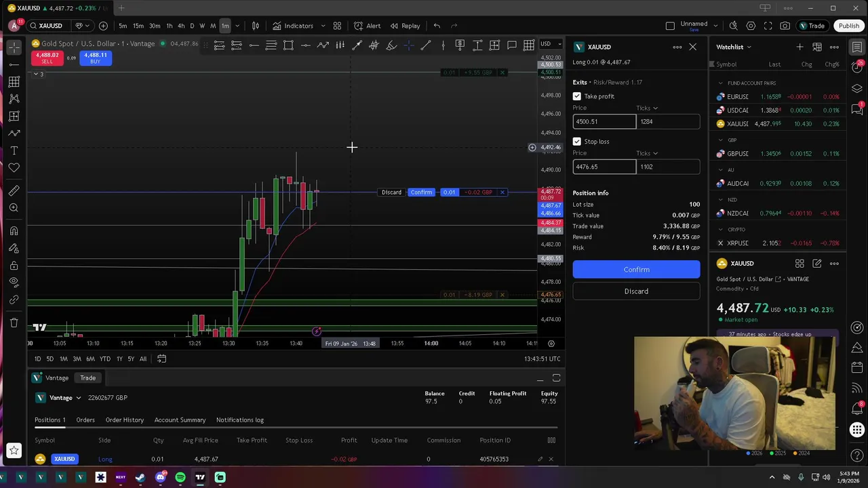Click Confirm on the chart order line
Viewport: 868px width, 488px height.
pos(421,192)
